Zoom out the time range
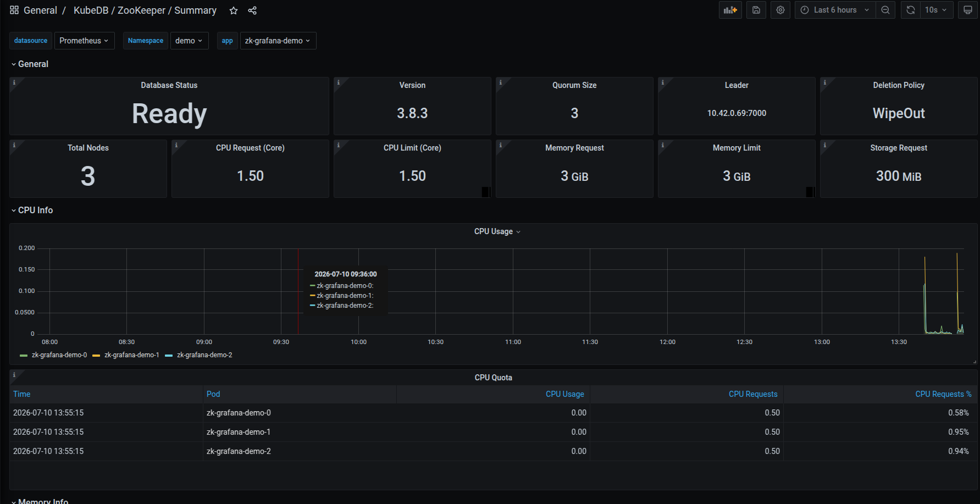The height and width of the screenshot is (504, 980). [885, 10]
